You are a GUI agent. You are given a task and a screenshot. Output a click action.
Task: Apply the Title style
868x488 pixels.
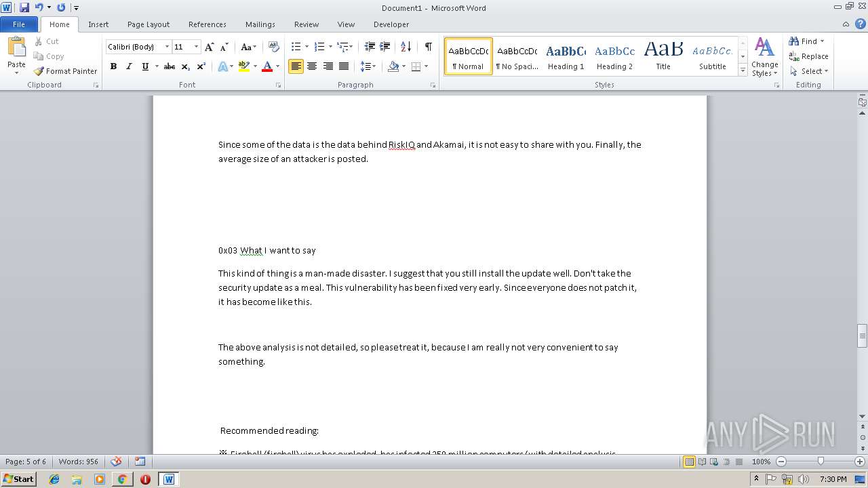point(663,56)
